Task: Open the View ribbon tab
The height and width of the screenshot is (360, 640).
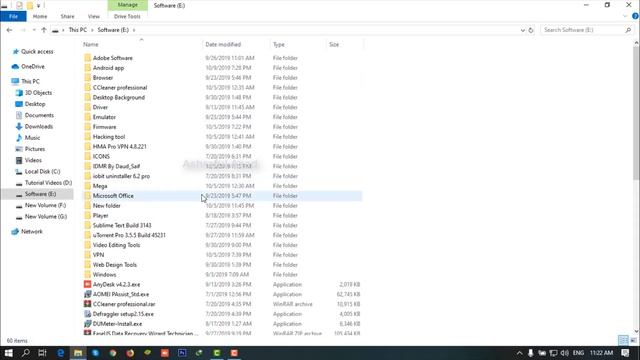Action: coord(93,16)
